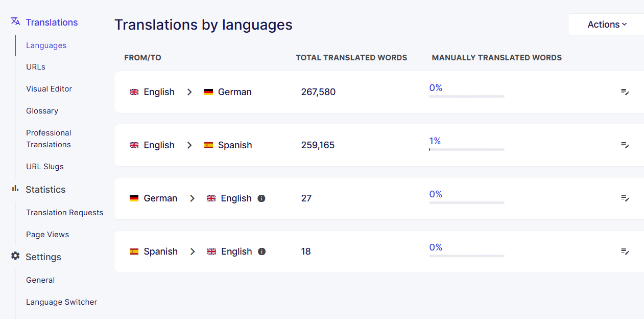
Task: Click the UK flag in Spanish to English row
Action: [x=211, y=252]
